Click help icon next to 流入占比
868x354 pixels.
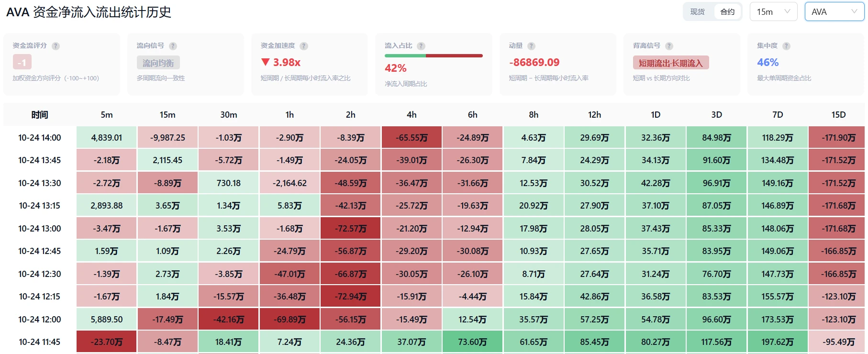click(421, 46)
